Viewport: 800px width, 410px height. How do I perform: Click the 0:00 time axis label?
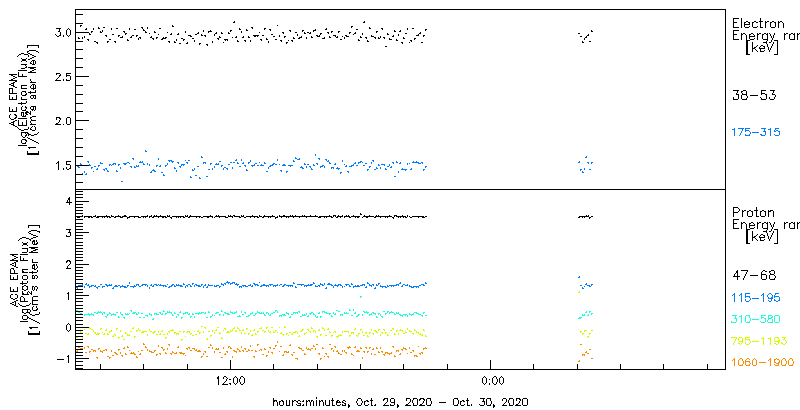[x=493, y=380]
